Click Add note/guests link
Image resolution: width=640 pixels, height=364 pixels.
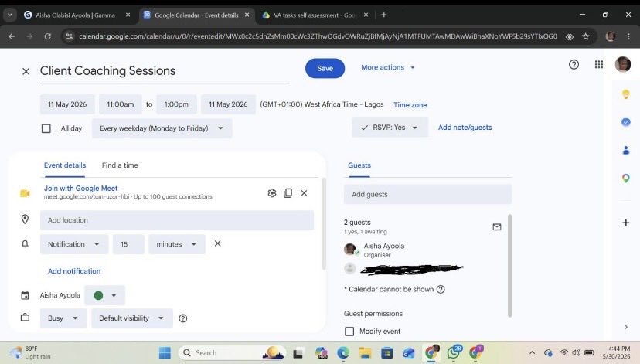click(465, 128)
